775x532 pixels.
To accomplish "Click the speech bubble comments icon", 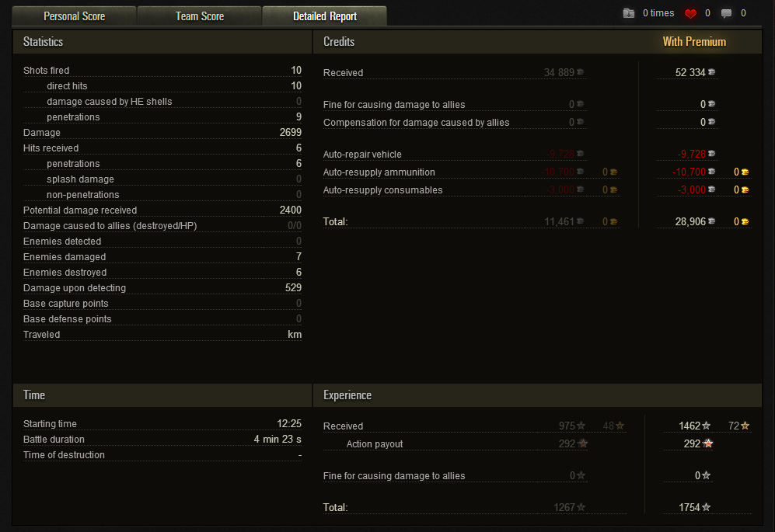I will 727,13.
